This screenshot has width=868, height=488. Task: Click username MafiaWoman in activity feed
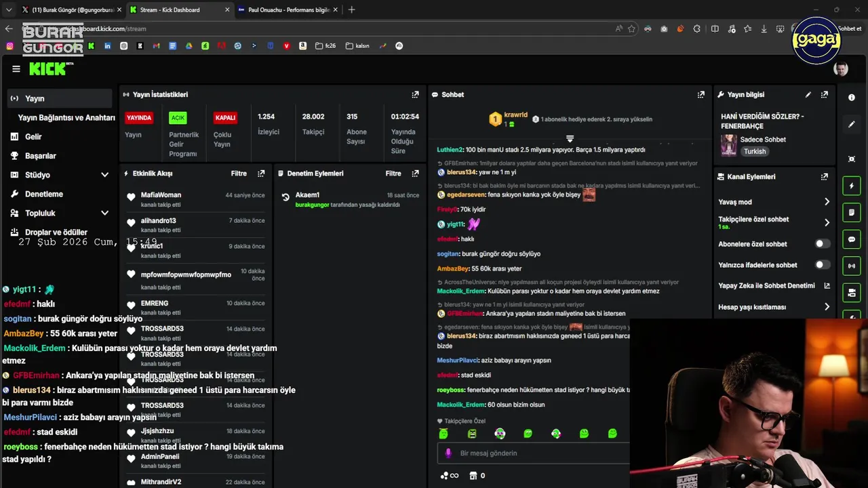[x=161, y=195]
